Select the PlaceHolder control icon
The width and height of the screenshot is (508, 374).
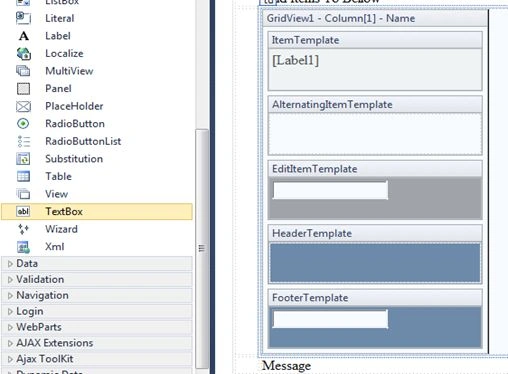pos(23,106)
